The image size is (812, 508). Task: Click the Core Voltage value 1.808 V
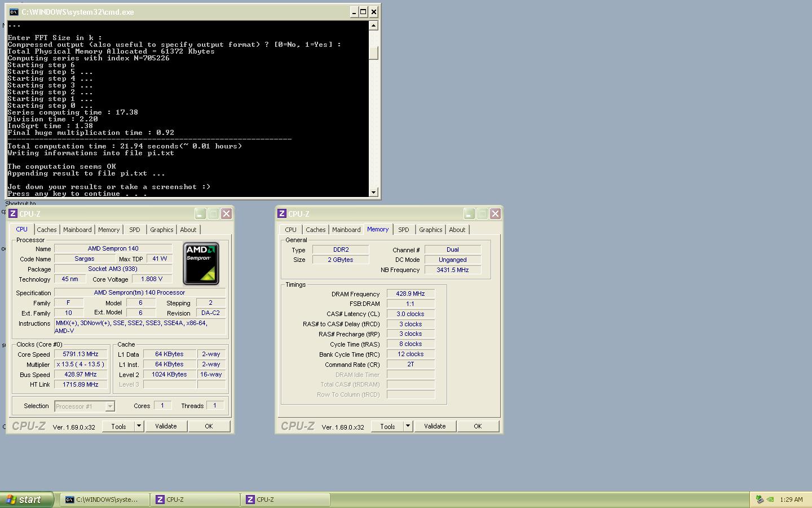coord(151,279)
